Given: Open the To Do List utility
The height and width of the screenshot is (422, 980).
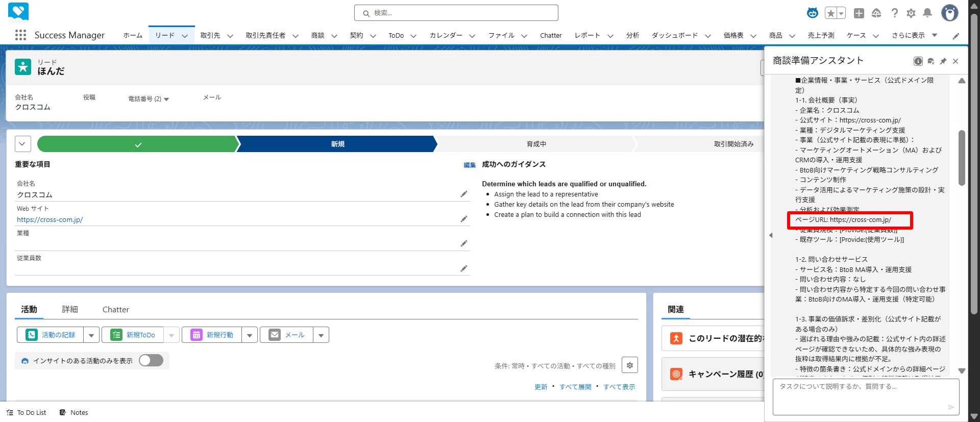Looking at the screenshot, I should pyautogui.click(x=27, y=412).
